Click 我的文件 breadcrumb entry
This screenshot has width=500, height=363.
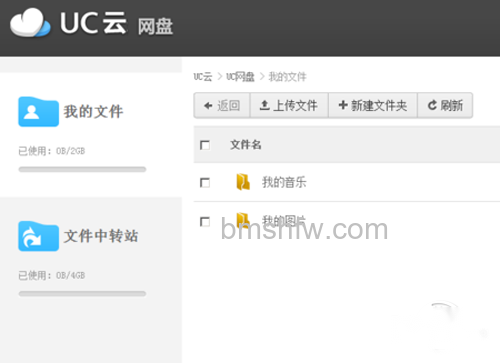(x=287, y=77)
